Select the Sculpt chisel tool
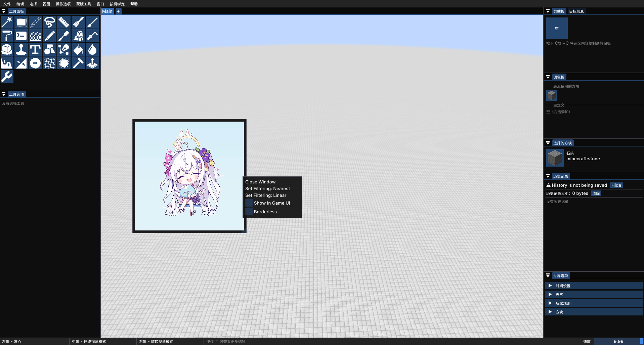This screenshot has width=644, height=345. click(64, 36)
